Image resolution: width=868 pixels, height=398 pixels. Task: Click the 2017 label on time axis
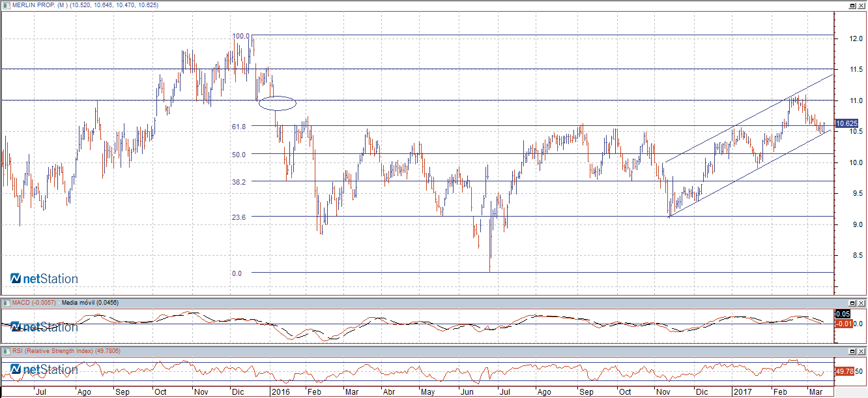(742, 392)
